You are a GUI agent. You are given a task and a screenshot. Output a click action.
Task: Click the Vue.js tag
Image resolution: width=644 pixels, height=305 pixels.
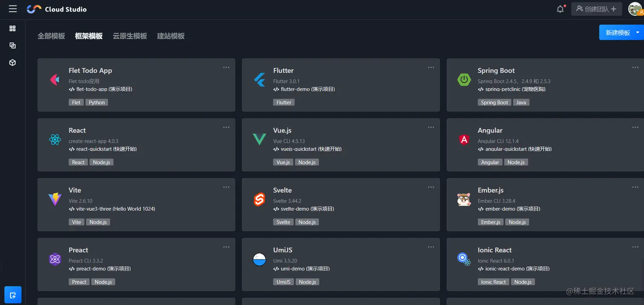[x=283, y=162]
